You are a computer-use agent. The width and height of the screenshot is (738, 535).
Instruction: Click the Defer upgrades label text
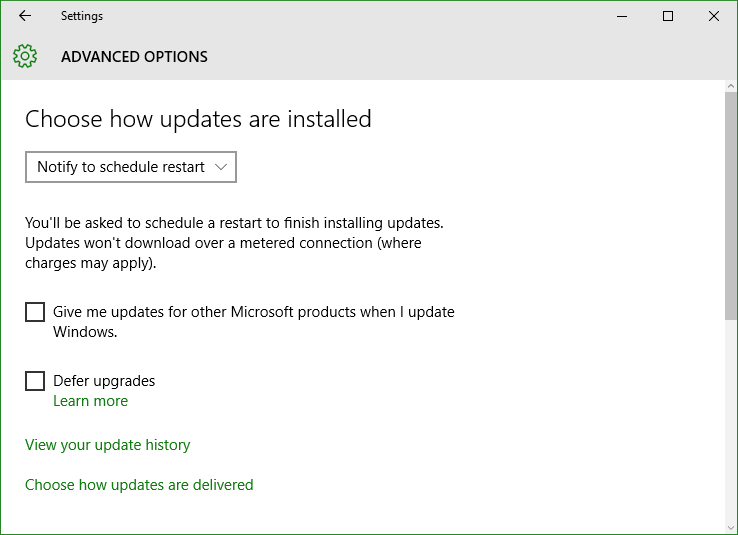click(x=104, y=381)
